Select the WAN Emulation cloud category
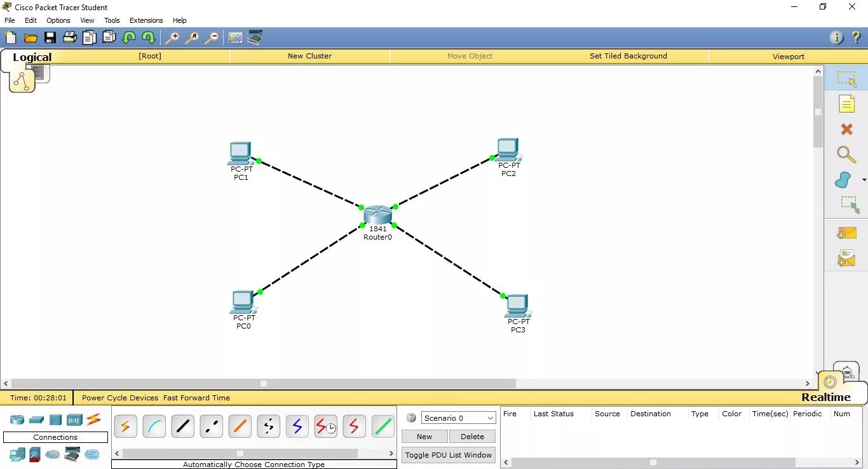The image size is (868, 469). pos(52,454)
